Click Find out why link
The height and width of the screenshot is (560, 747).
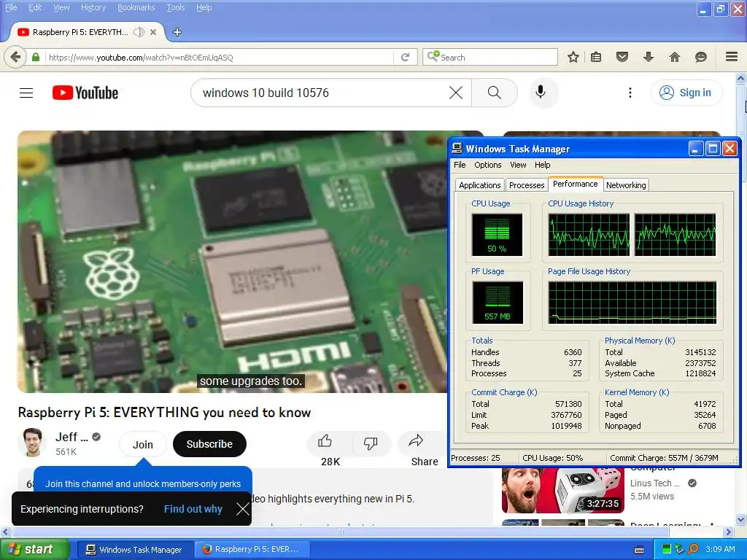tap(193, 509)
